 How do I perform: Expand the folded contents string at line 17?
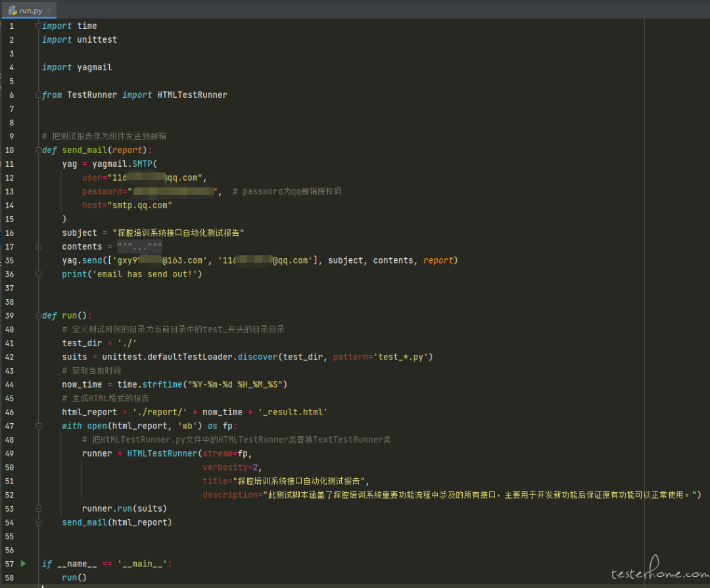[39, 247]
